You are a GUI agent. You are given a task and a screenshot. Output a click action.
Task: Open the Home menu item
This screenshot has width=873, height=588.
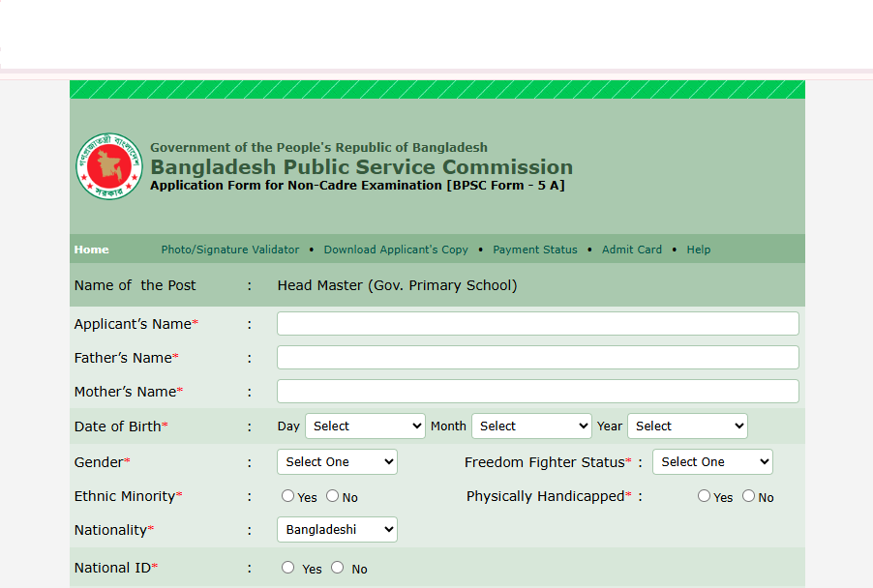pyautogui.click(x=91, y=250)
